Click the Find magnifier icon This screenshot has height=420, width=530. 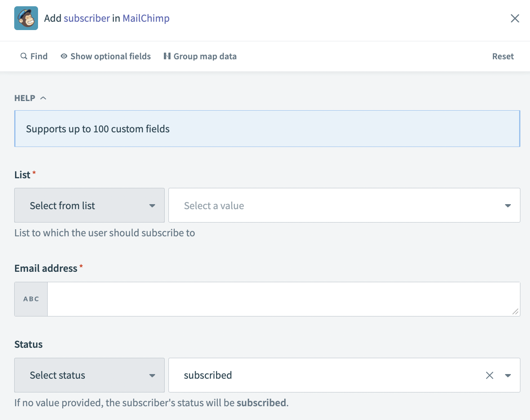coord(24,56)
